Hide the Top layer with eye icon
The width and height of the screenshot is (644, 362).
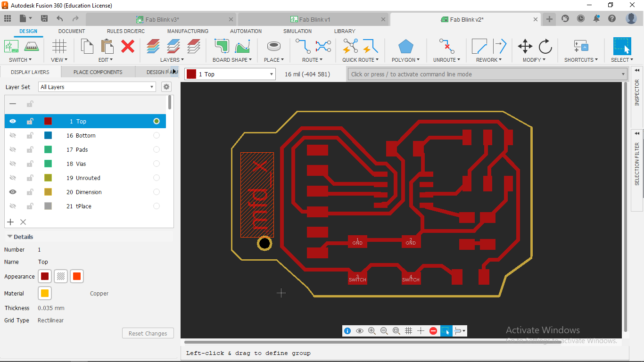pos(13,121)
